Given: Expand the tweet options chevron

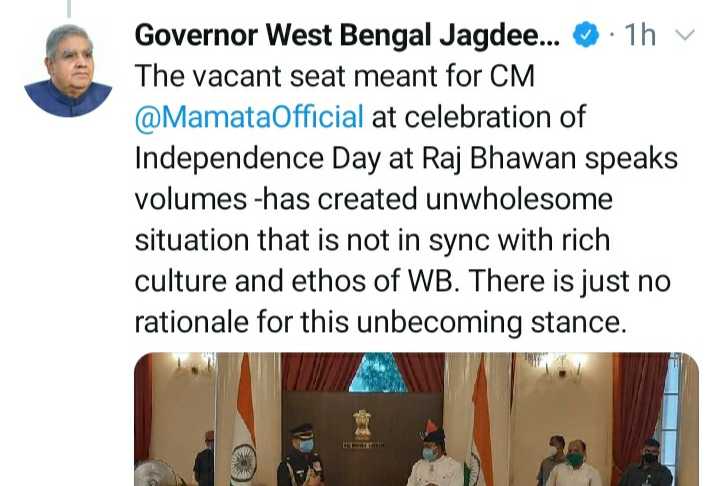Looking at the screenshot, I should click(x=686, y=35).
